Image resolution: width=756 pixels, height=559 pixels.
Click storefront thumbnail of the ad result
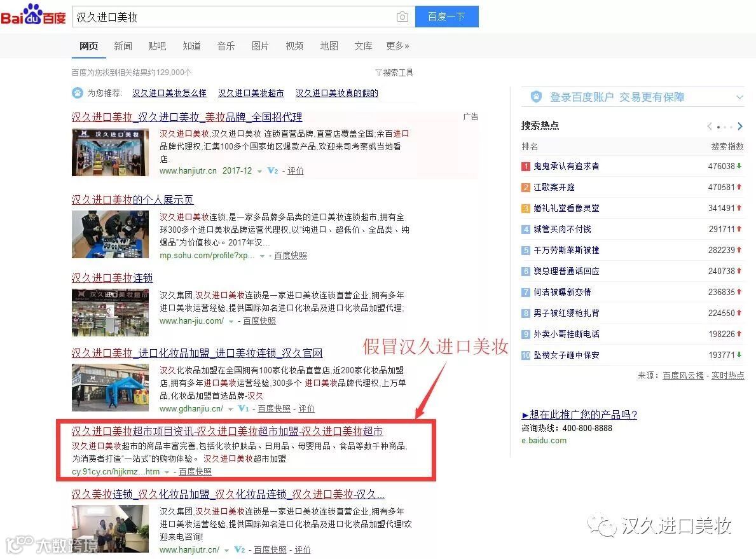click(111, 153)
